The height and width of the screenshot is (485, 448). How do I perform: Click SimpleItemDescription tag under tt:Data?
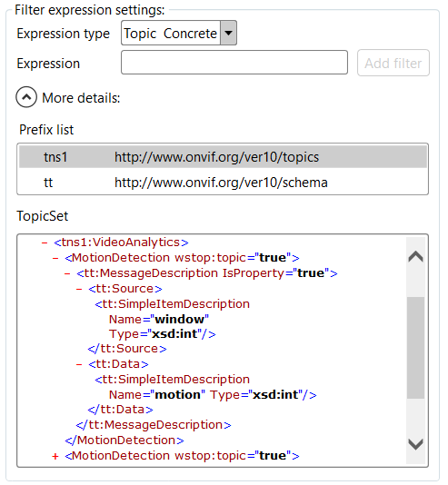172,380
